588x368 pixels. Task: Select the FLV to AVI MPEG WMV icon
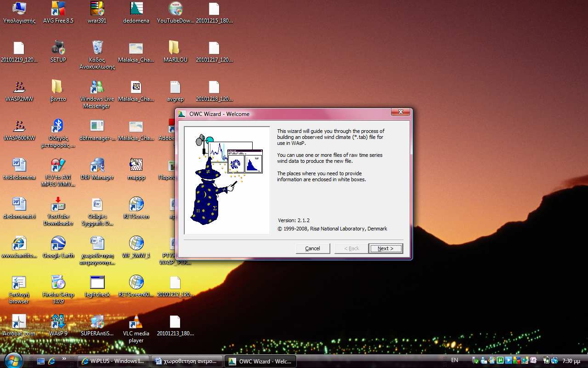58,172
